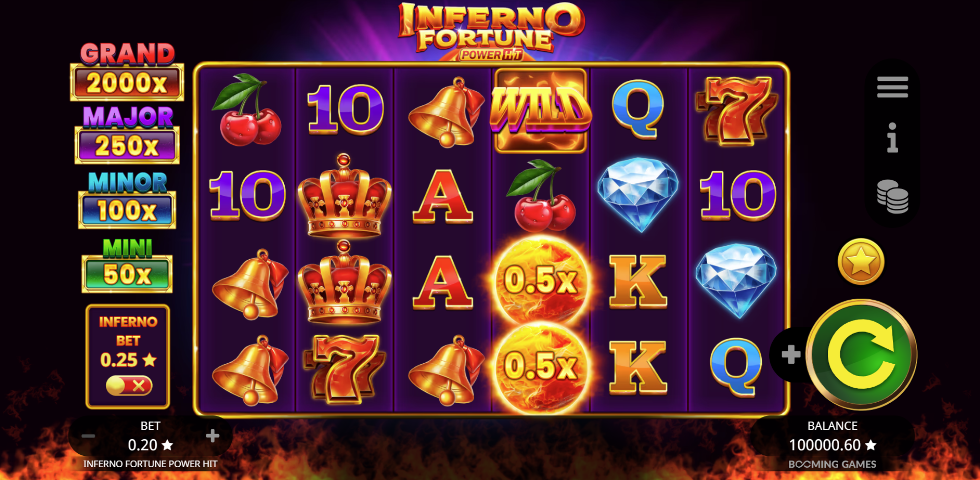Decrease bet with the minus button

(x=88, y=436)
